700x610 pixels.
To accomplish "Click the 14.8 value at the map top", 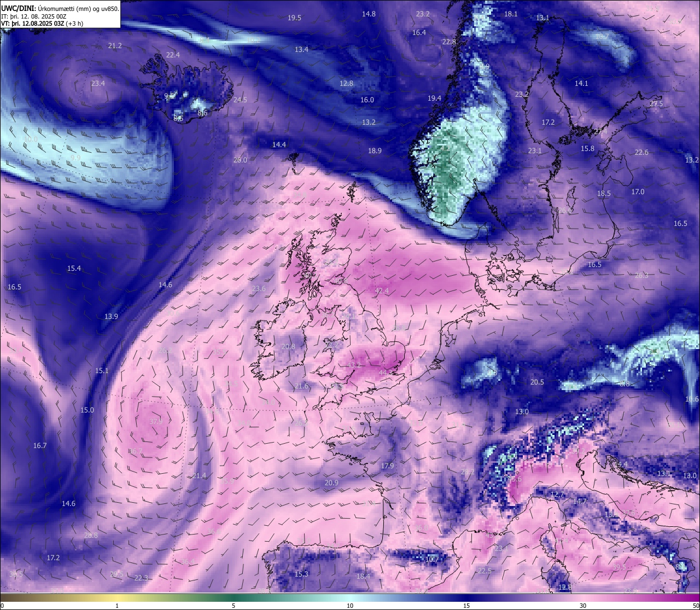I will coord(369,14).
